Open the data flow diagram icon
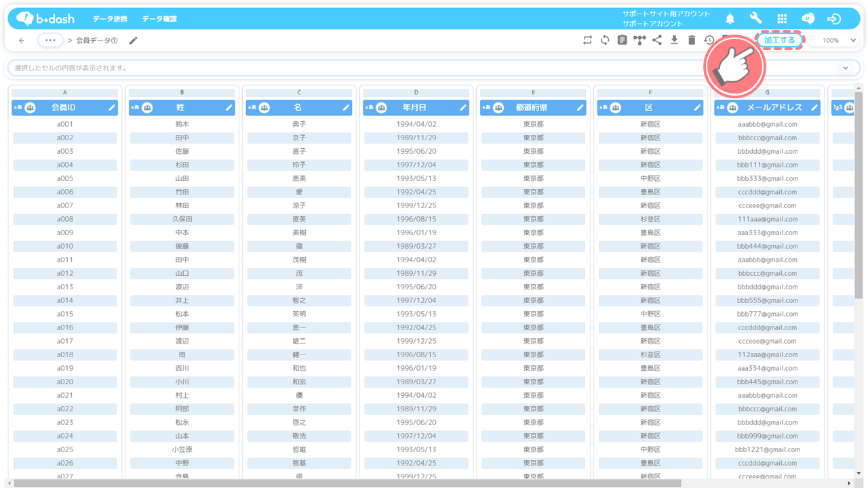 639,41
